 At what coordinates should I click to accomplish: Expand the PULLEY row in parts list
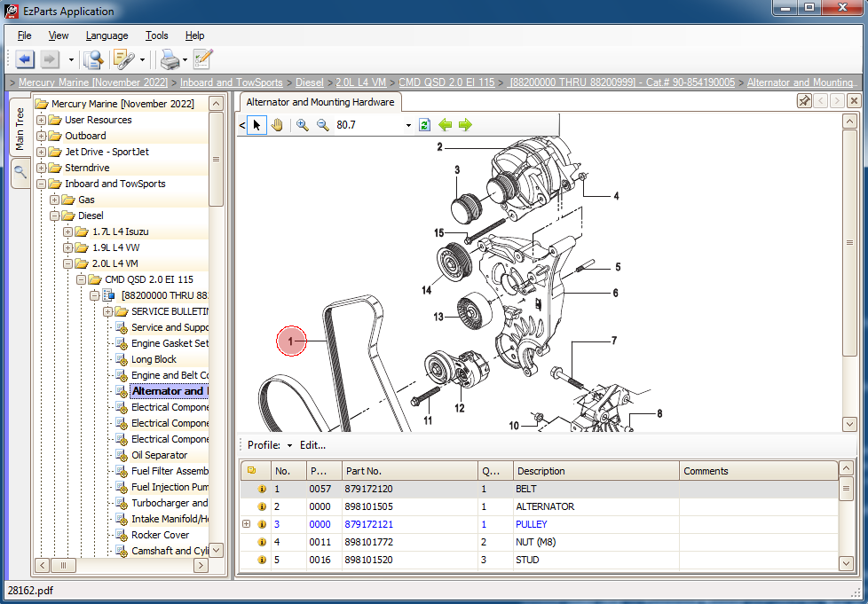247,524
